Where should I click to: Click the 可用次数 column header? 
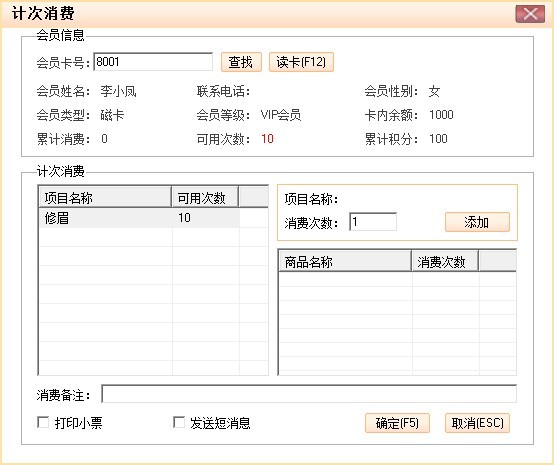pos(205,197)
